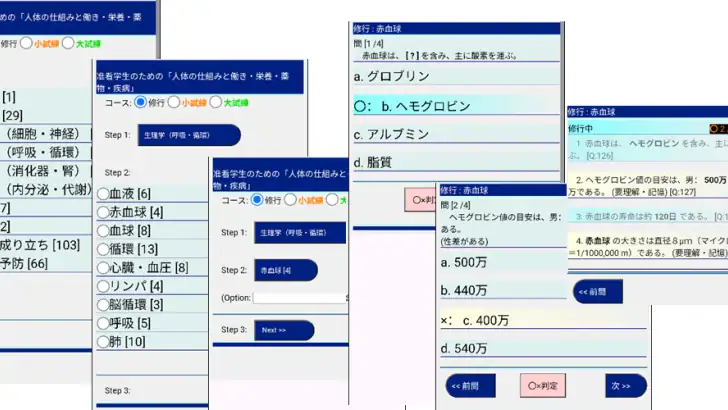Select the 呼吸 [5] topic radio
The height and width of the screenshot is (410, 728).
(x=103, y=324)
